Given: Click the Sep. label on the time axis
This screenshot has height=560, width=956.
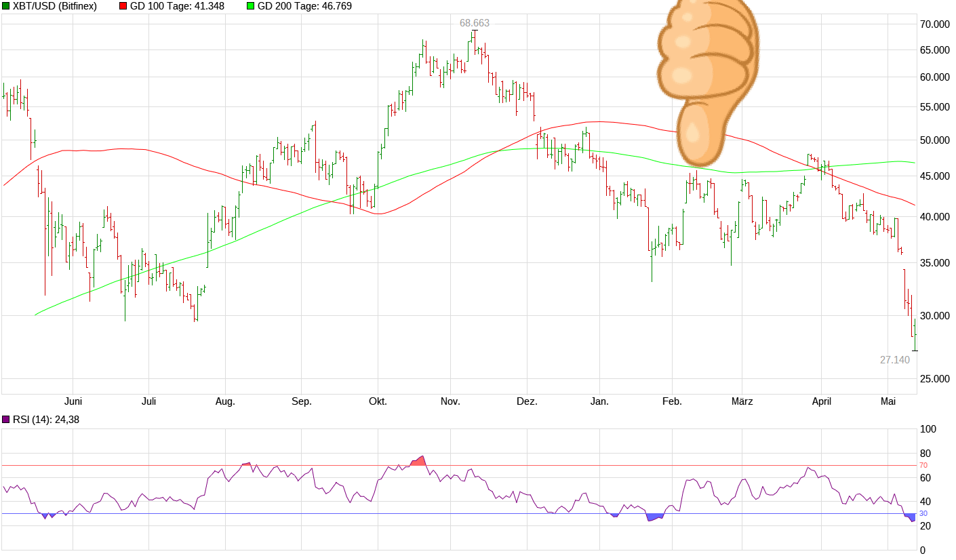Looking at the screenshot, I should click(302, 401).
